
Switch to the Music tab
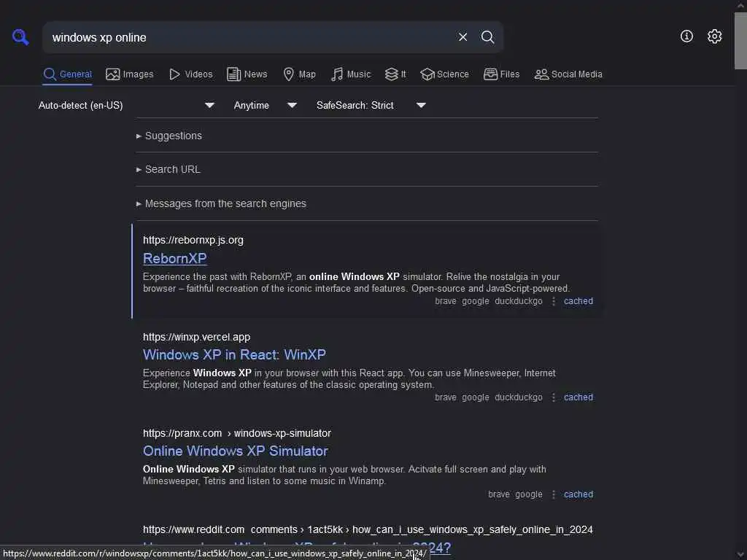(351, 74)
